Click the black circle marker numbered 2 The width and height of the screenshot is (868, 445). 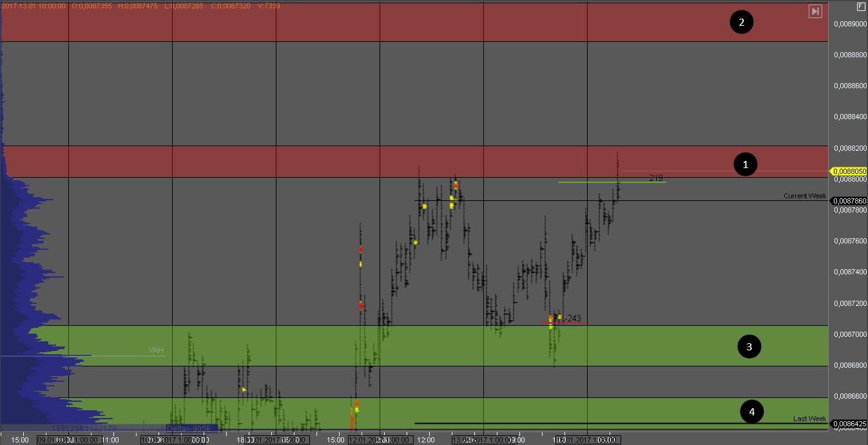click(741, 23)
